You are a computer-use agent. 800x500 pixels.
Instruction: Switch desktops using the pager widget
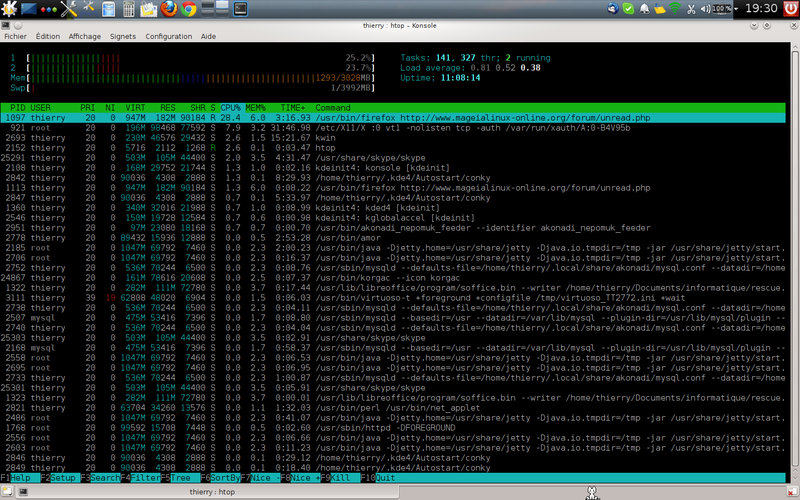(215, 9)
